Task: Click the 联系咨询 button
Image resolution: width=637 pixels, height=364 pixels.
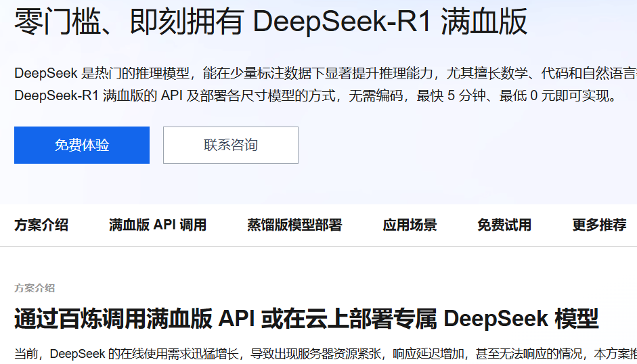Action: [231, 145]
